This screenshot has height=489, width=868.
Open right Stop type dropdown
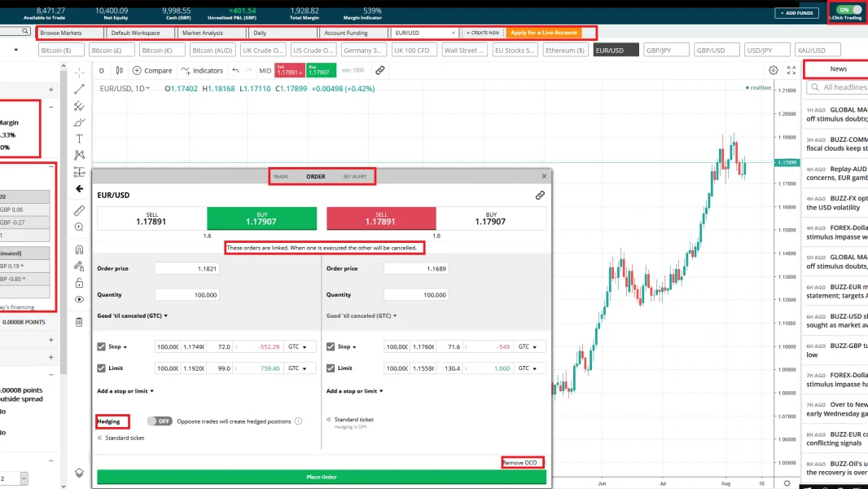[347, 346]
